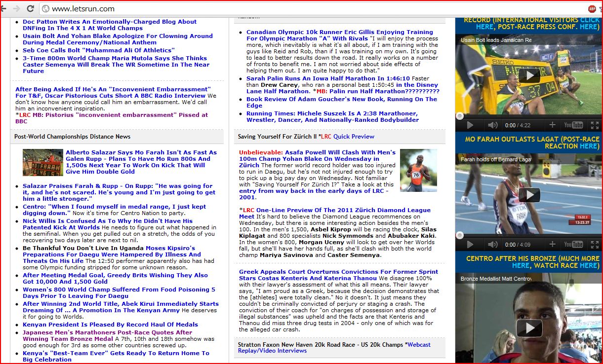Open Webcast Replay/Video Interviews link
Image resolution: width=603 pixels, height=364 pixels.
334,348
